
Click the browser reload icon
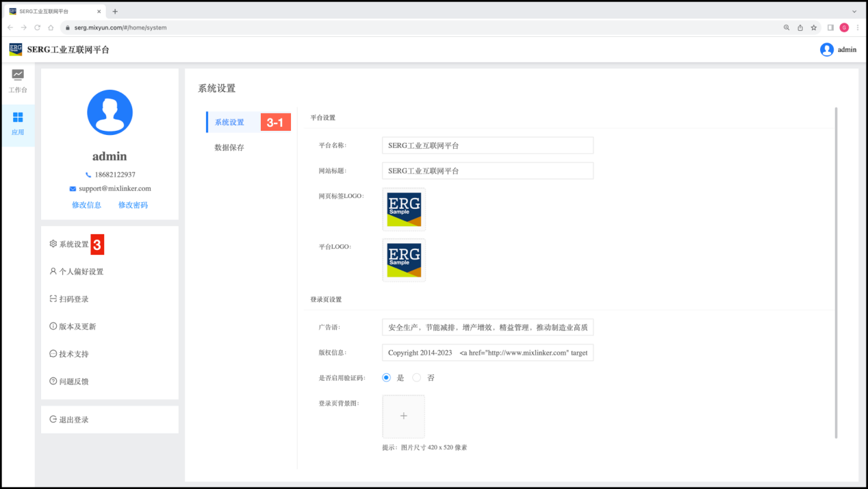coord(38,27)
